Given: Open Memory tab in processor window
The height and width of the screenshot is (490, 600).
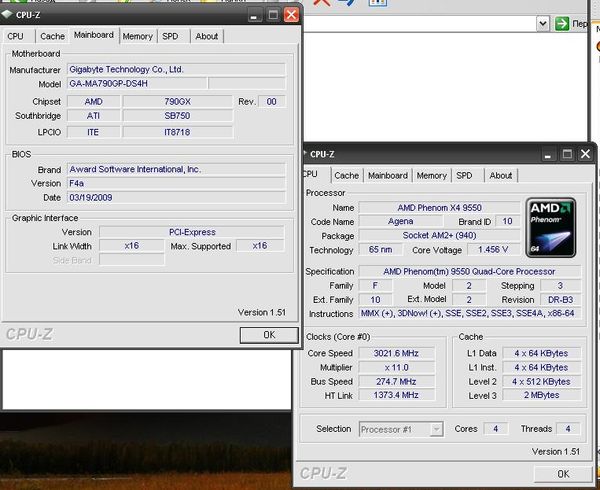Looking at the screenshot, I should pyautogui.click(x=432, y=176).
